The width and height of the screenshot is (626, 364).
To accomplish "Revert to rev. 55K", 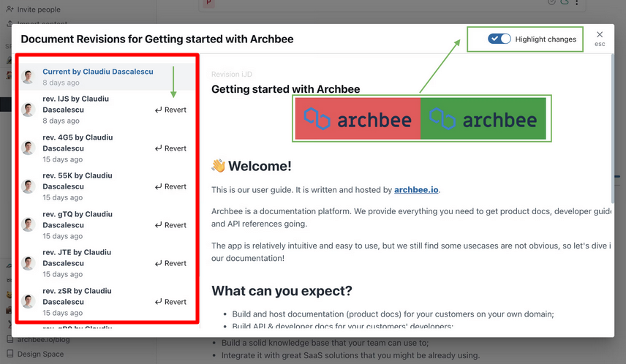I will click(170, 186).
